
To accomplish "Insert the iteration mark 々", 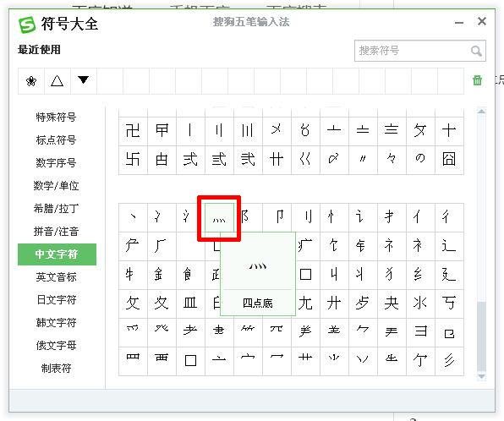I will click(x=392, y=160).
